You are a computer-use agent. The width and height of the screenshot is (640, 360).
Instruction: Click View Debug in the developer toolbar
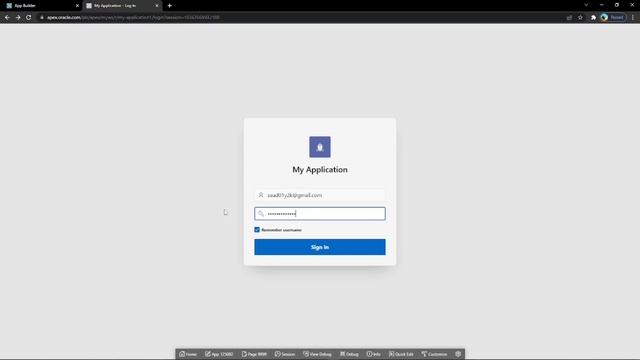317,354
